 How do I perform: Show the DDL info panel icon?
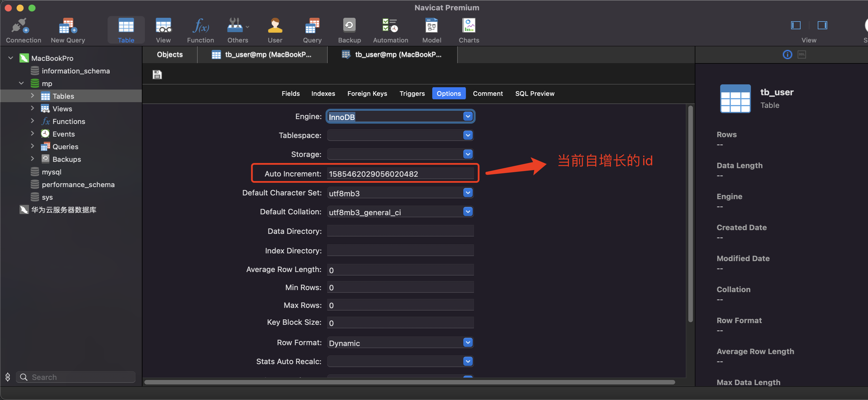[801, 54]
